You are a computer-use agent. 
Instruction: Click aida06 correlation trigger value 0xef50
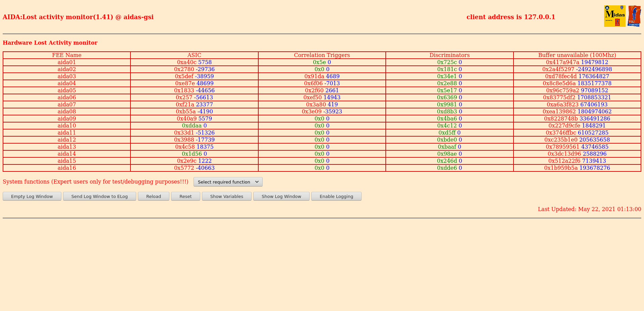[x=312, y=97]
